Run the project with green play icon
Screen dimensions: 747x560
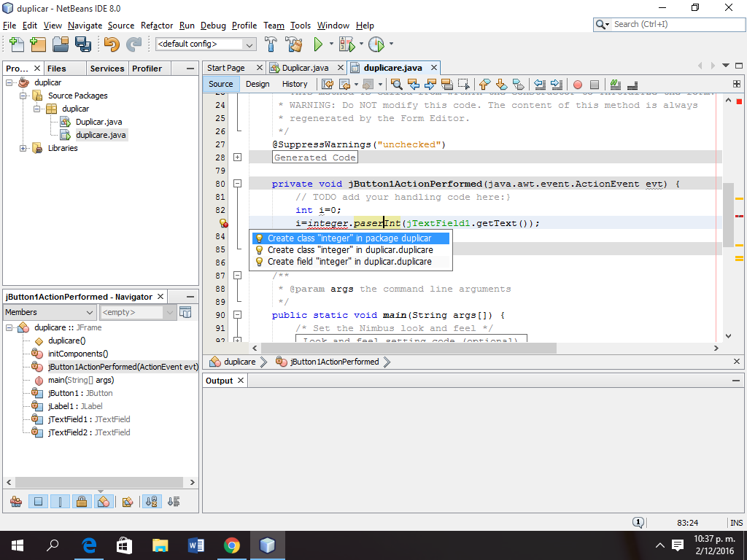[318, 44]
